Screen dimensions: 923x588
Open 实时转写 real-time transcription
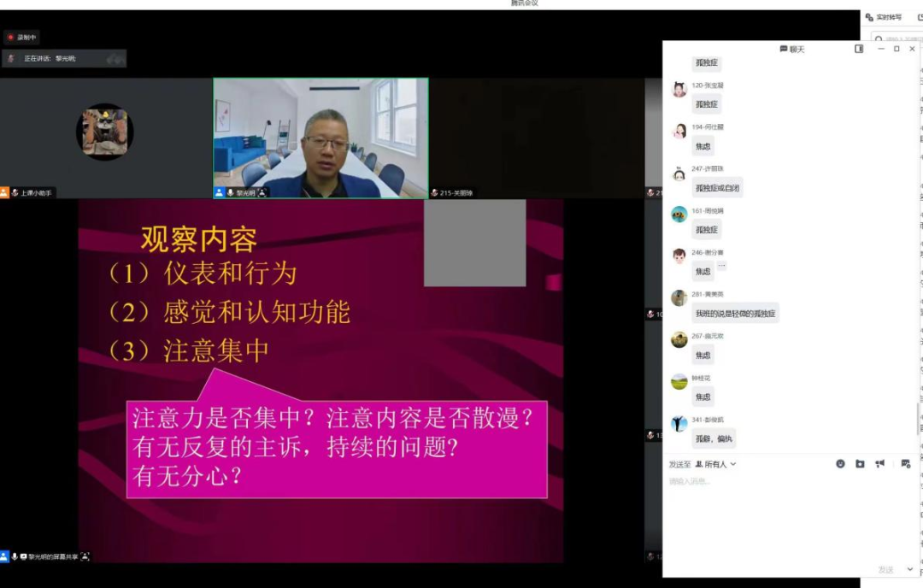[885, 15]
